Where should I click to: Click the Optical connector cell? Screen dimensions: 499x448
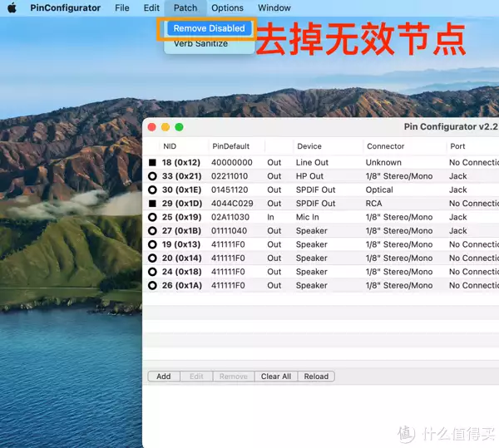point(379,190)
